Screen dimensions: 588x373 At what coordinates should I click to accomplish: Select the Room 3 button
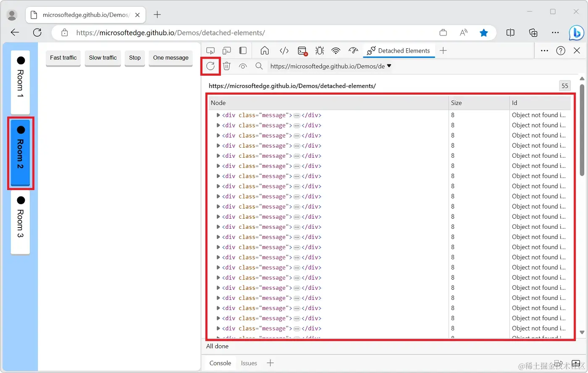tap(20, 223)
